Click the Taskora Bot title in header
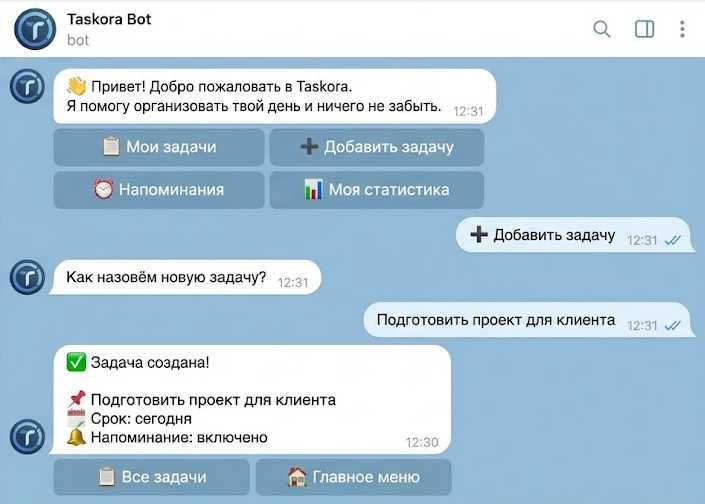The image size is (705, 504). click(x=109, y=19)
